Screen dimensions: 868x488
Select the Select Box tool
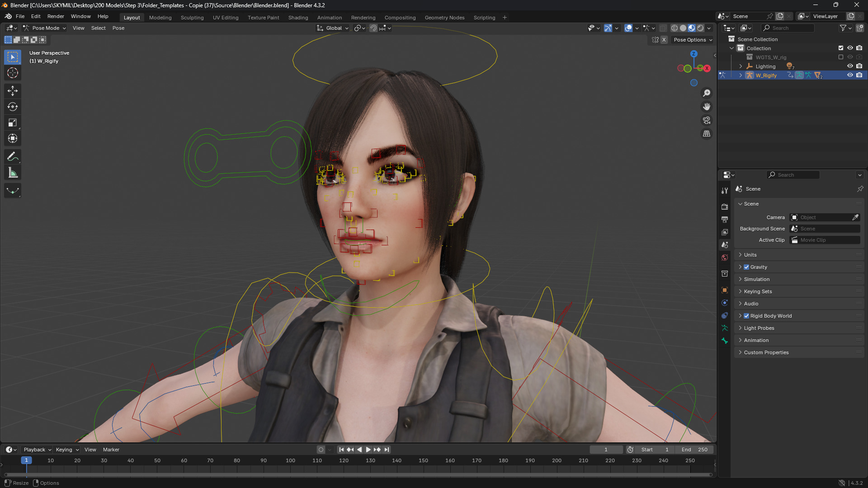13,57
